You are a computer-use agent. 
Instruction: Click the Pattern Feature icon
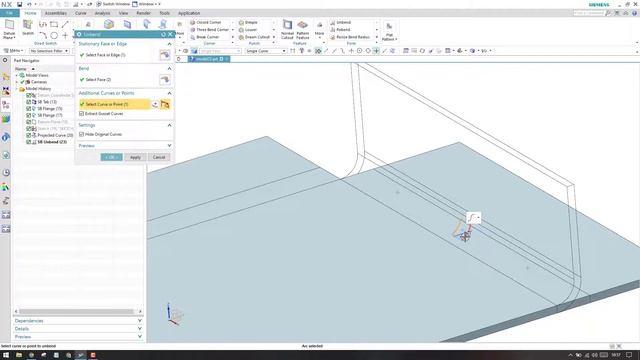(302, 29)
